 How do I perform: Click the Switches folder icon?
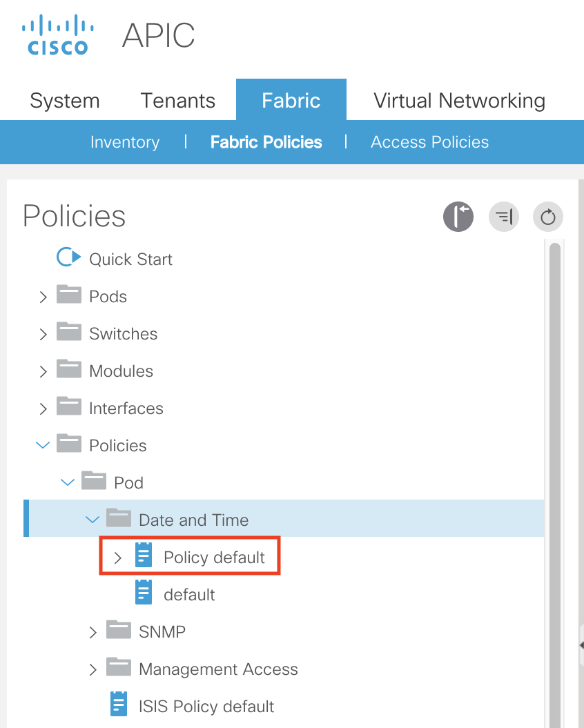tap(68, 333)
